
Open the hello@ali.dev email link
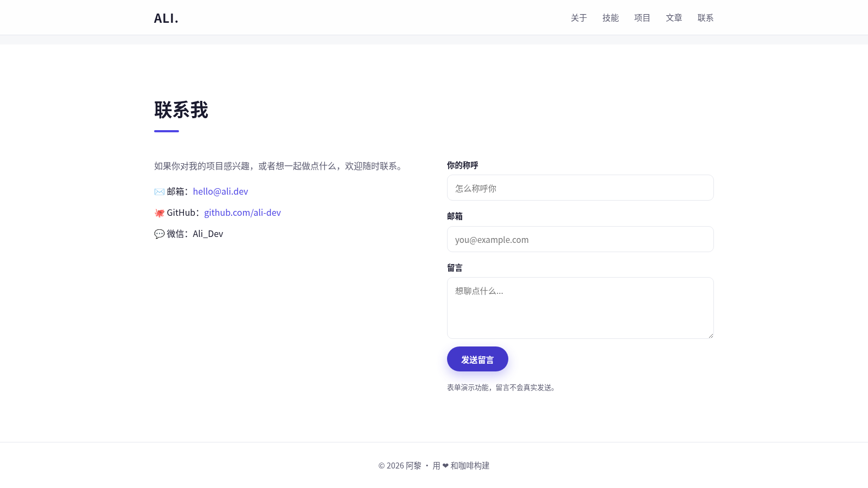pos(220,191)
